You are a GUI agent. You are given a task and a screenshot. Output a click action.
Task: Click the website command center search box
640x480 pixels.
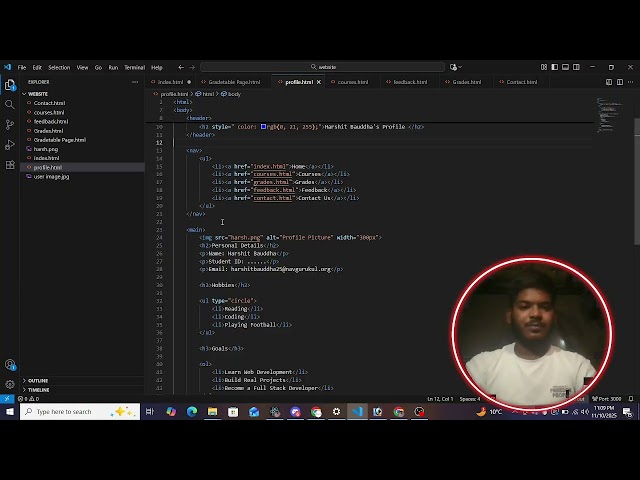[x=322, y=67]
